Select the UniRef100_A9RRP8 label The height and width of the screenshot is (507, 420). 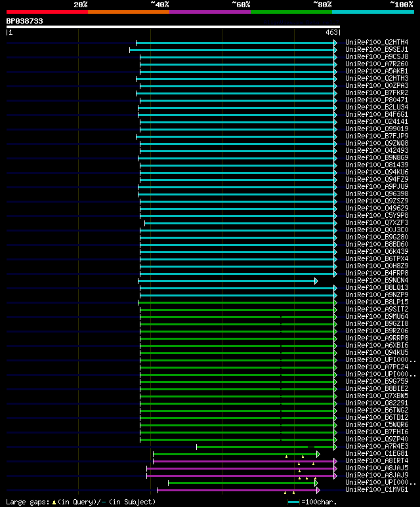click(377, 338)
